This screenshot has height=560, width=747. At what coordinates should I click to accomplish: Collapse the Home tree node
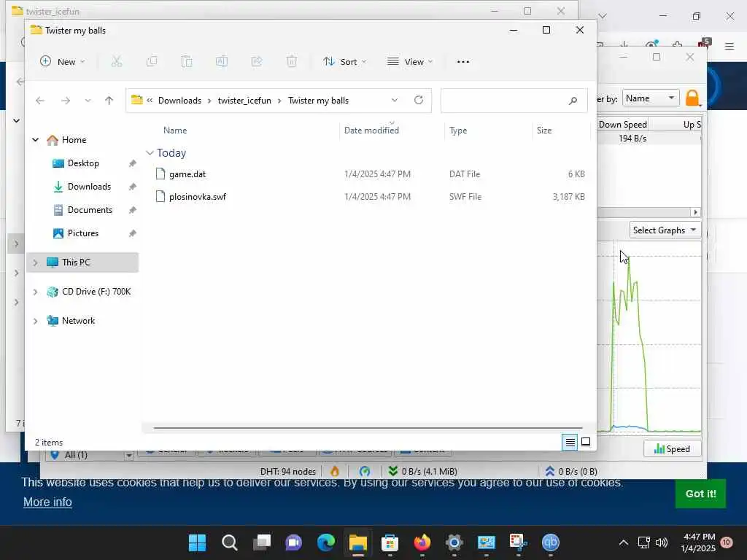(x=35, y=139)
